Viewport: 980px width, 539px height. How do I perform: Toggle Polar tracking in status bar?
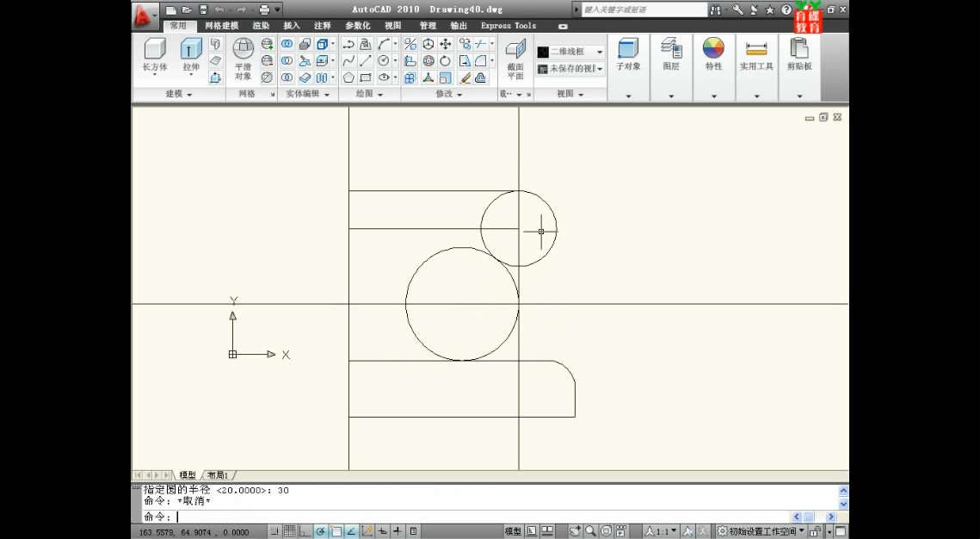tap(320, 531)
